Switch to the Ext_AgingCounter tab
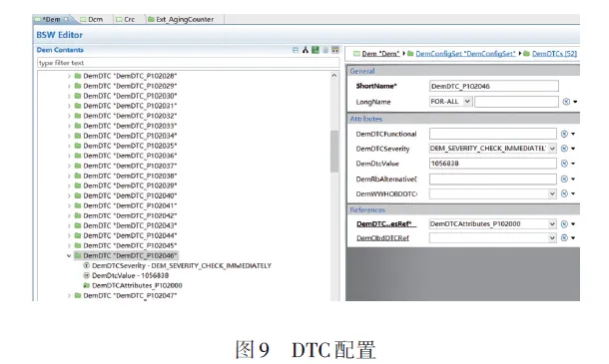This screenshot has height=364, width=609. [181, 19]
